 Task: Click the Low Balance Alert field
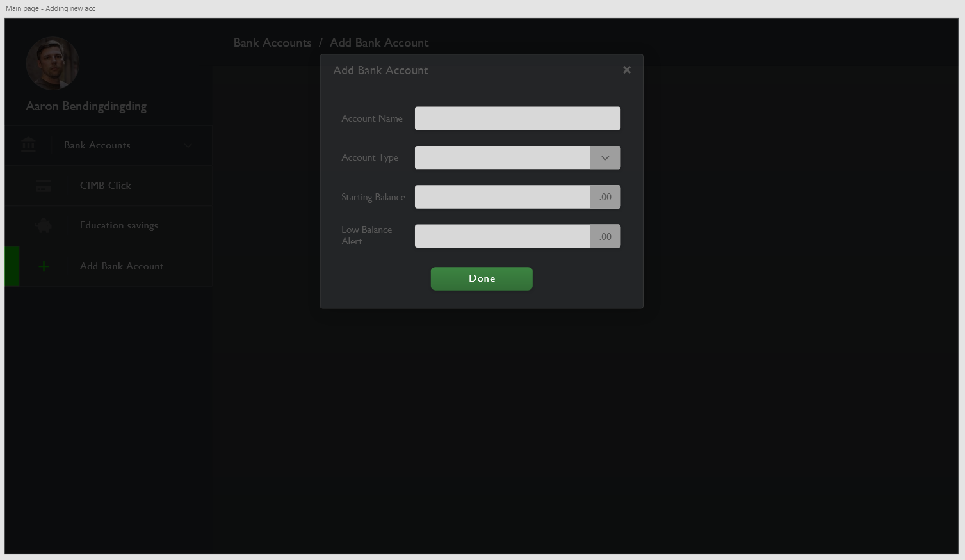pyautogui.click(x=503, y=236)
